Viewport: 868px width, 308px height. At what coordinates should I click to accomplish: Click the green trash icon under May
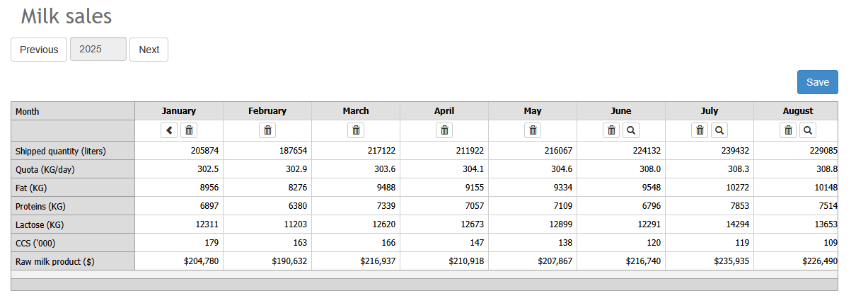[x=533, y=130]
